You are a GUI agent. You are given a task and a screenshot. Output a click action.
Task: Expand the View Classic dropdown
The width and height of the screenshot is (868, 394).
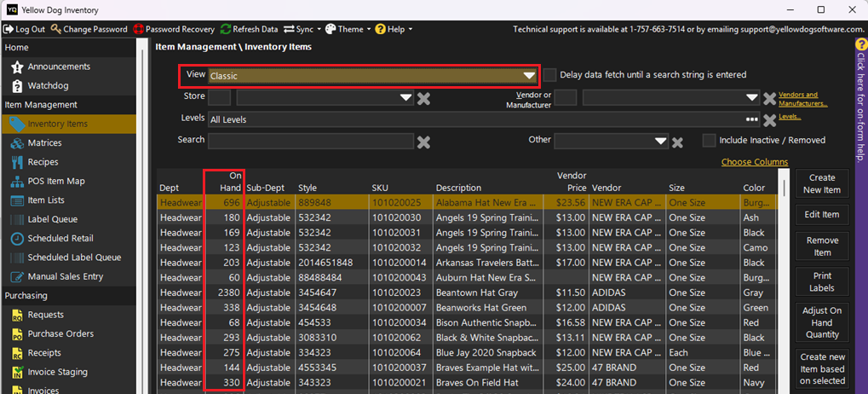(x=528, y=76)
